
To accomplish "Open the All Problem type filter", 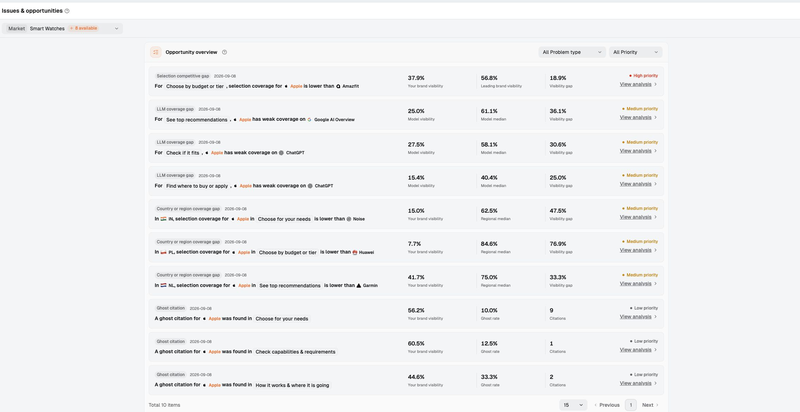I will click(x=572, y=52).
